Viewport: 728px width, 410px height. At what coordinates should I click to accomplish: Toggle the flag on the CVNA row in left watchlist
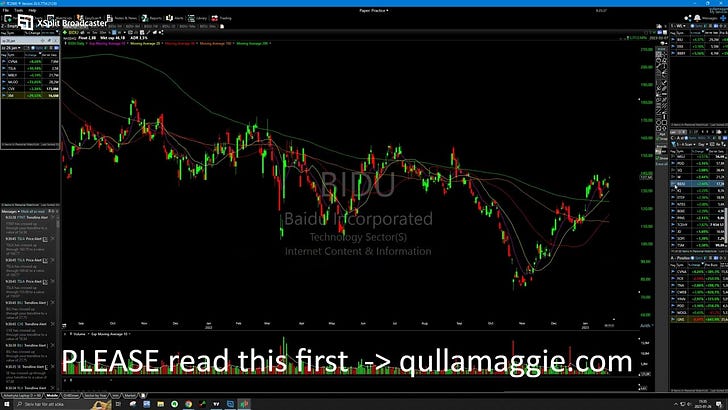point(4,61)
